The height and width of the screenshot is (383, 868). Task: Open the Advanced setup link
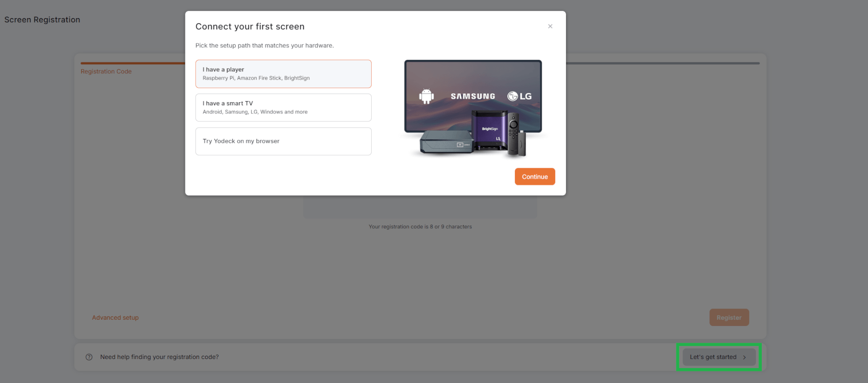coord(115,318)
